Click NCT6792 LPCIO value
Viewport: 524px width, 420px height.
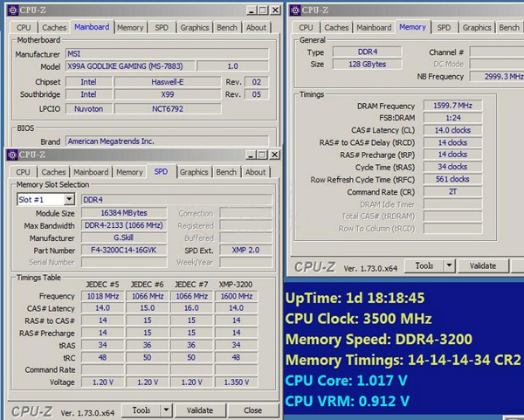pos(168,109)
